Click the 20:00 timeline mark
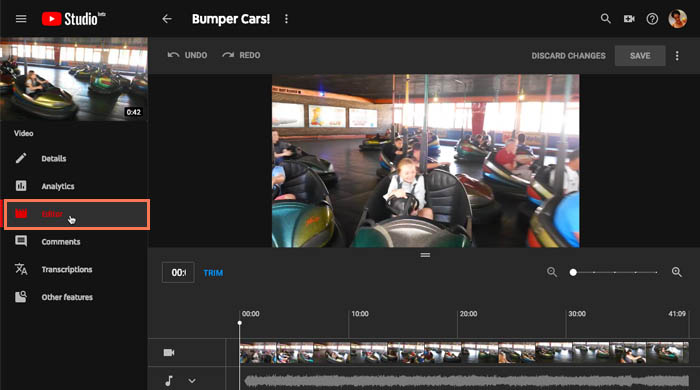700x390 pixels. 468,314
